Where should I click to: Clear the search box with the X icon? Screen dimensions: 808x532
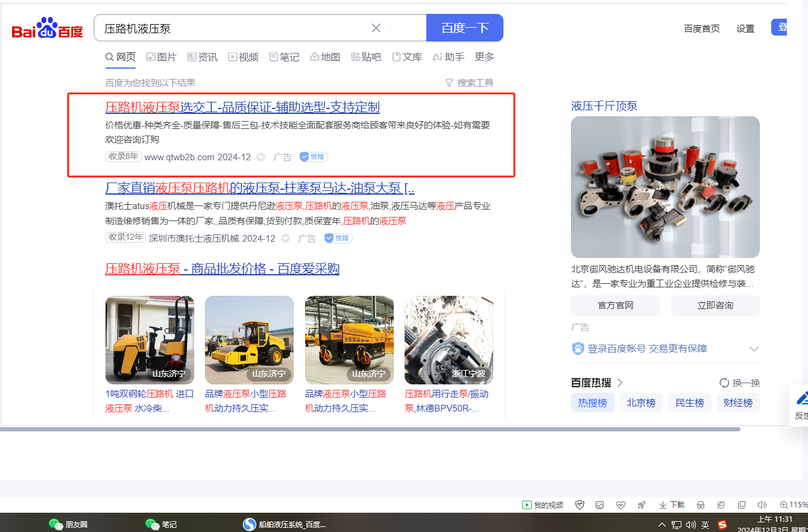coord(376,28)
